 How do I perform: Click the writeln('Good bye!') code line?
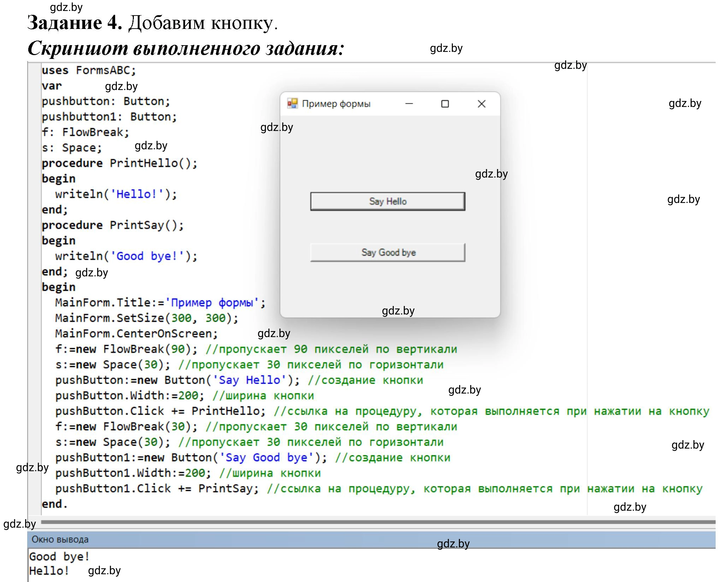click(126, 256)
